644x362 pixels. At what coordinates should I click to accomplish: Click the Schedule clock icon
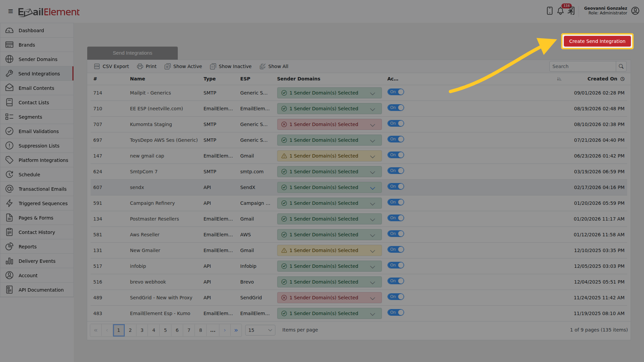(x=9, y=175)
